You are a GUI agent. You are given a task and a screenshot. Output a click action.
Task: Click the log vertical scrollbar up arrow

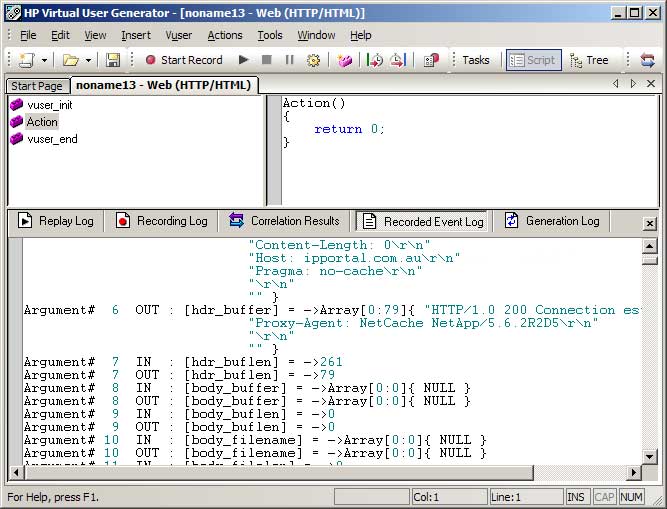point(650,246)
